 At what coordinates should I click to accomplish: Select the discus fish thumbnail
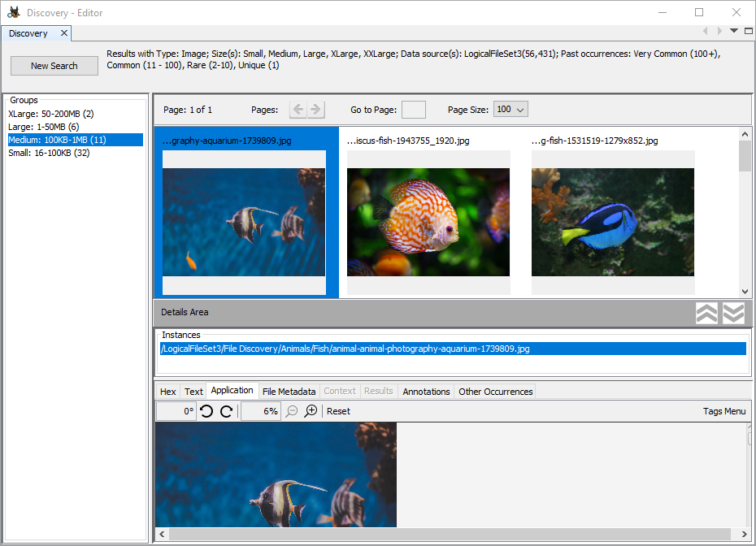tap(428, 222)
